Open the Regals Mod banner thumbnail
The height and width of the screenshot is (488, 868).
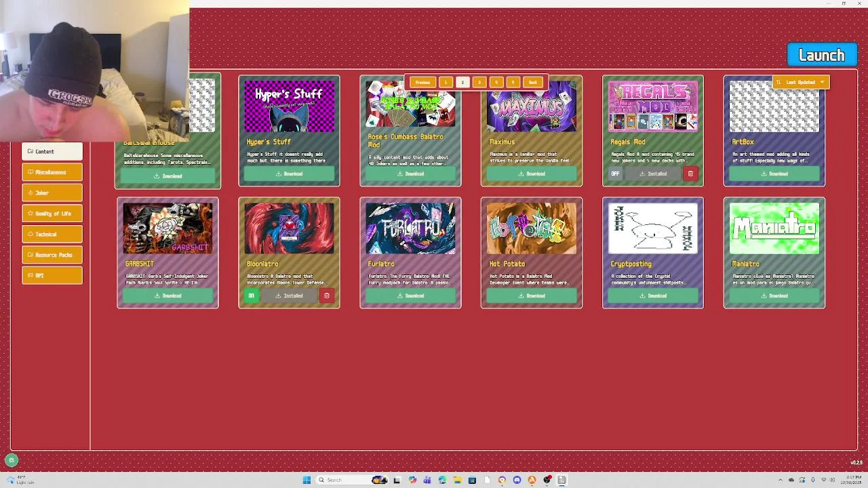[653, 106]
